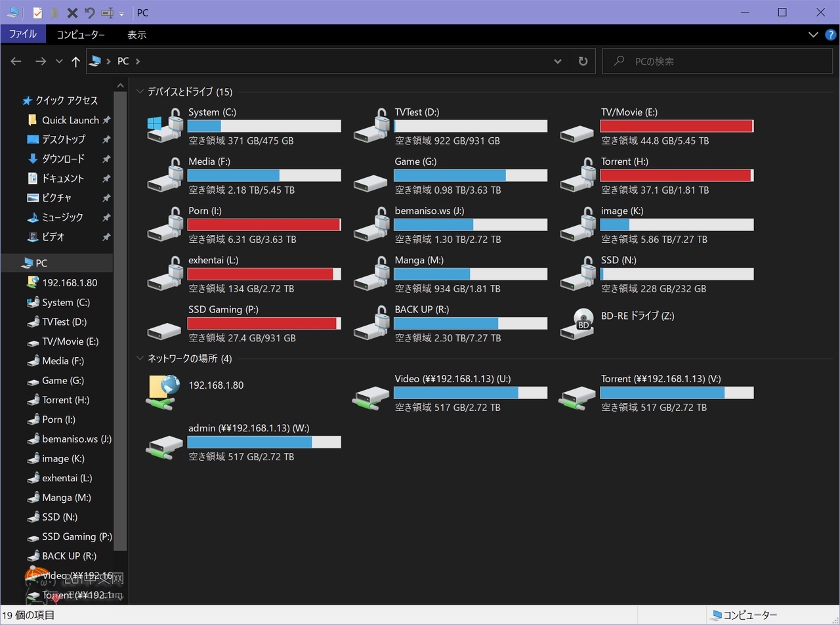This screenshot has height=625, width=840.
Task: Click the Refresh icon beside address bar
Action: 583,61
